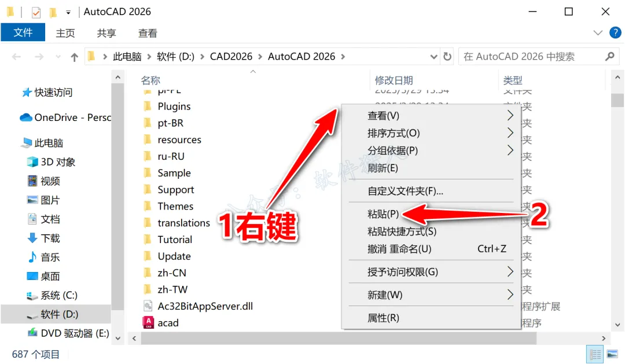Screen dimensions: 625x364
Task: Open 文档 folder in navigation pane
Action: click(43, 219)
